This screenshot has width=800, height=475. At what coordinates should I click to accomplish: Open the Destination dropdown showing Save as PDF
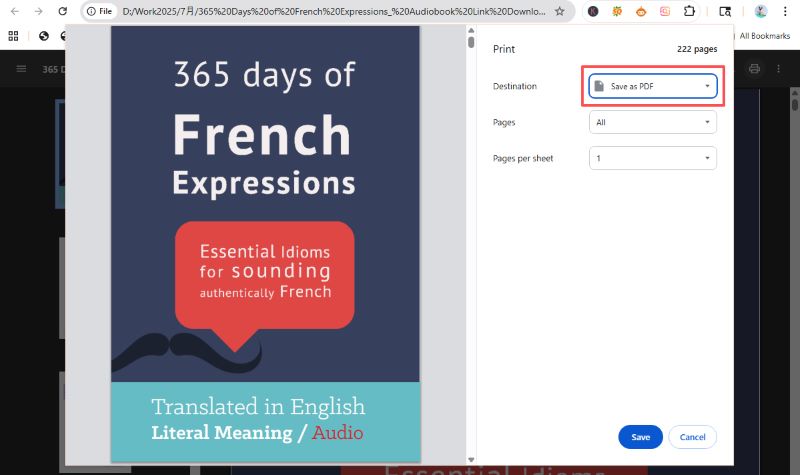click(x=653, y=87)
